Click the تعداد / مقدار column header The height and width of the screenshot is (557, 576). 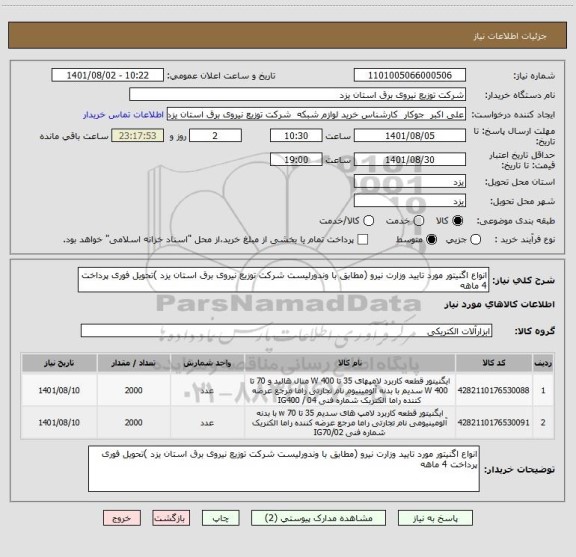click(x=133, y=363)
